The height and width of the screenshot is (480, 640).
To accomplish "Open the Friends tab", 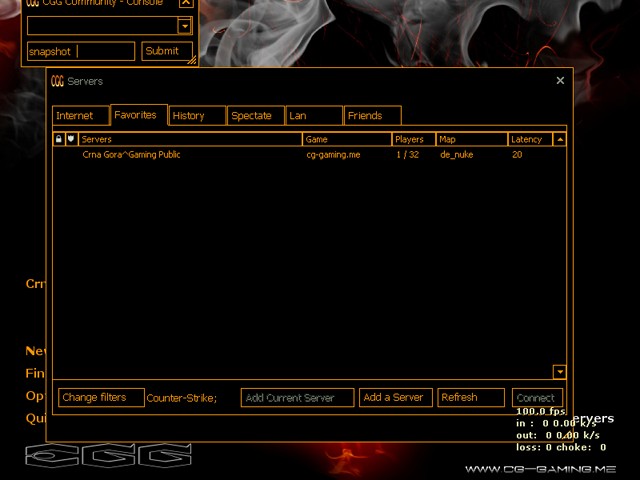I will coord(373,116).
